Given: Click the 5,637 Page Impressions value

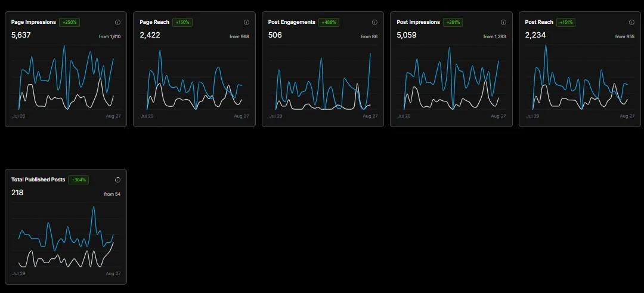Looking at the screenshot, I should click(x=21, y=35).
